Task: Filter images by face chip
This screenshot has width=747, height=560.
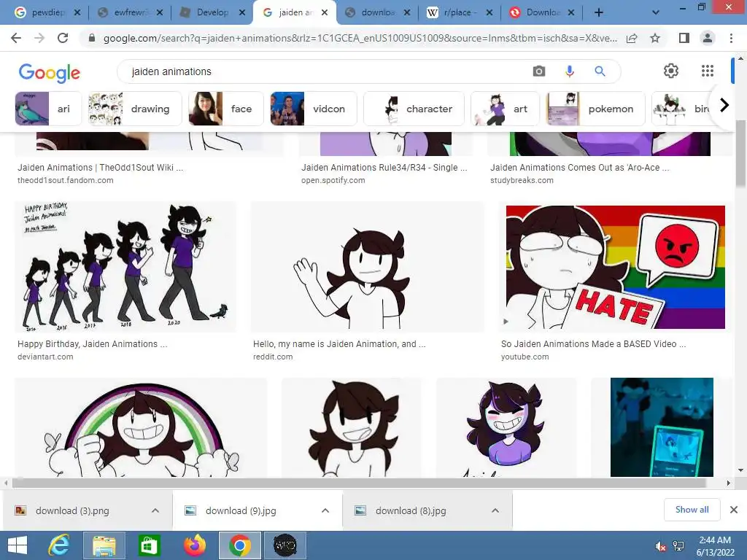Action: (x=225, y=109)
